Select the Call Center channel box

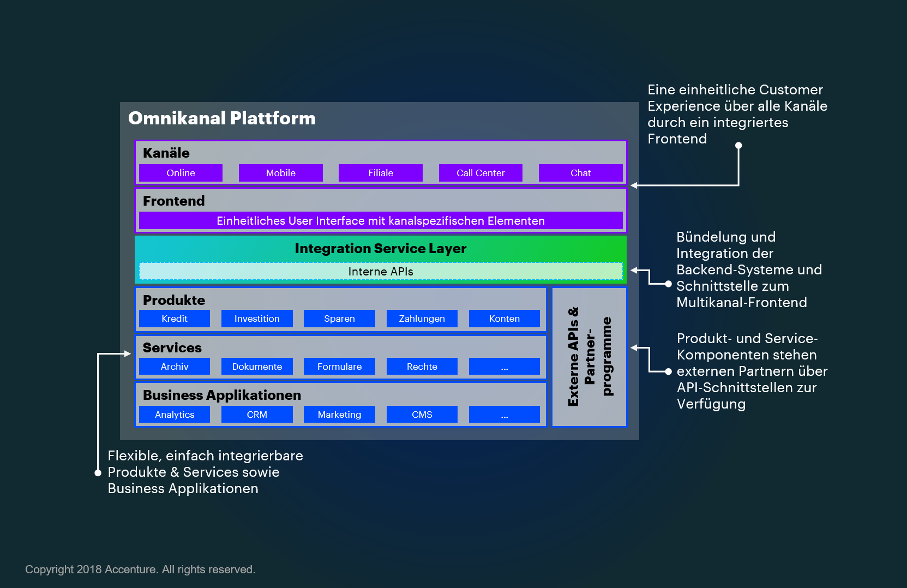(x=480, y=173)
